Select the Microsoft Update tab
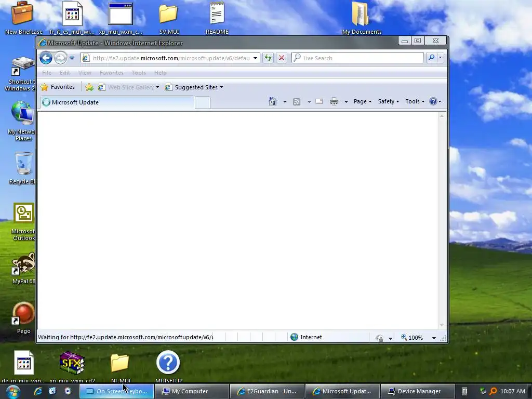 point(117,102)
